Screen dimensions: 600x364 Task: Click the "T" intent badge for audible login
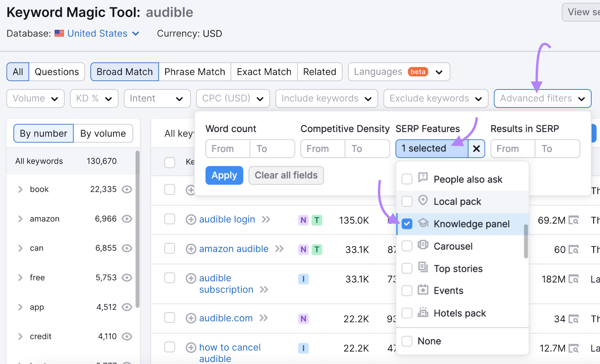tap(317, 220)
